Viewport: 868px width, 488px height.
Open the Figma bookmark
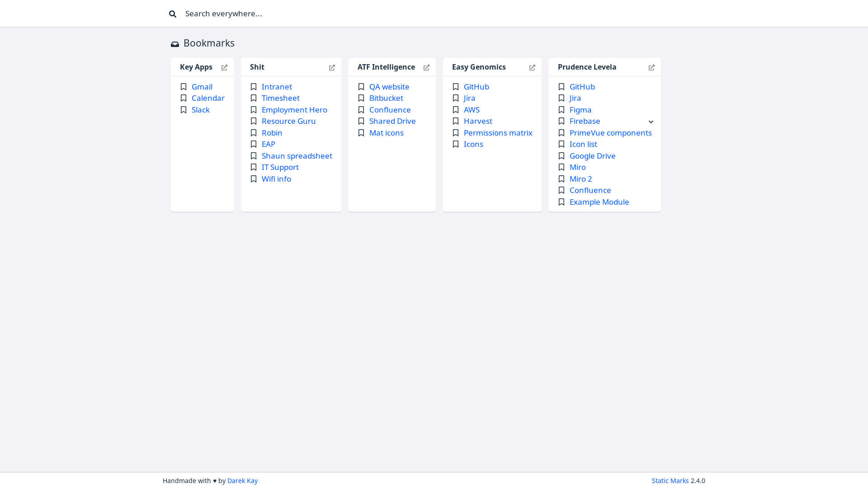coord(580,110)
